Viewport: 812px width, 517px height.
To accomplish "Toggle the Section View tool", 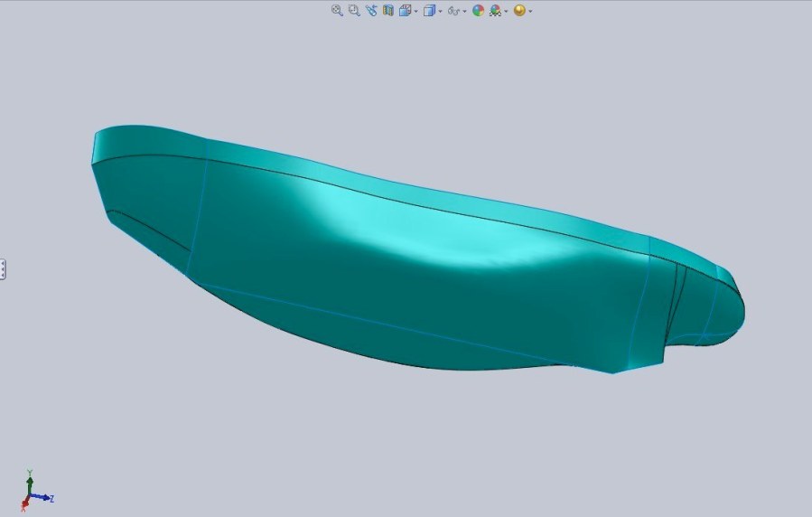I will [388, 11].
